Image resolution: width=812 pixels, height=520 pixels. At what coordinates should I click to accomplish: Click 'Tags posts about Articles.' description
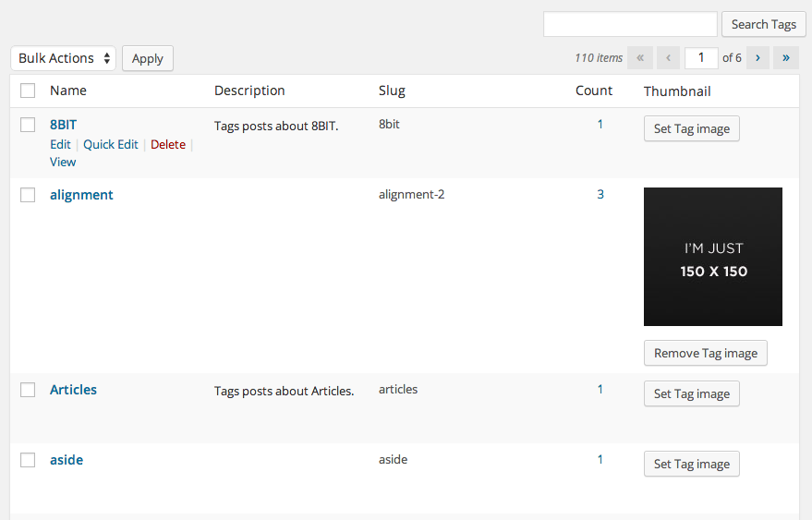(285, 391)
